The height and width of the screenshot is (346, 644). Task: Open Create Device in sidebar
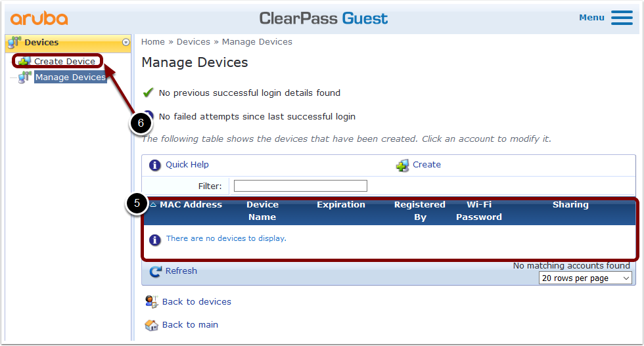tap(64, 61)
